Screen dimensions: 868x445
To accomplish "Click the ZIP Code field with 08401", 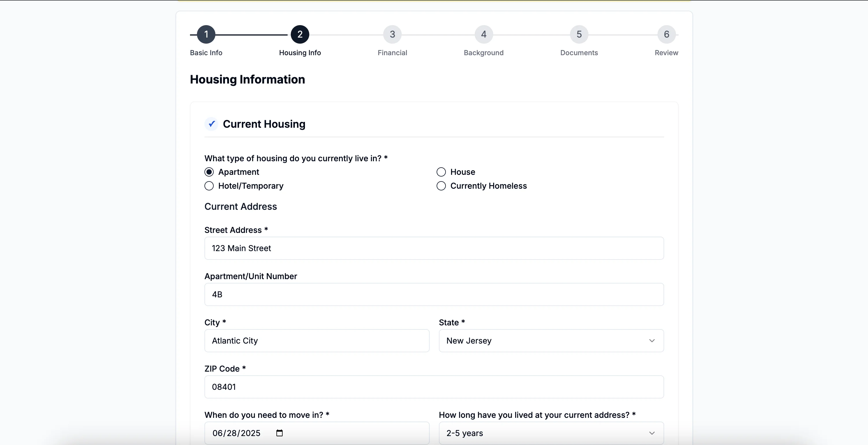I will [434, 387].
